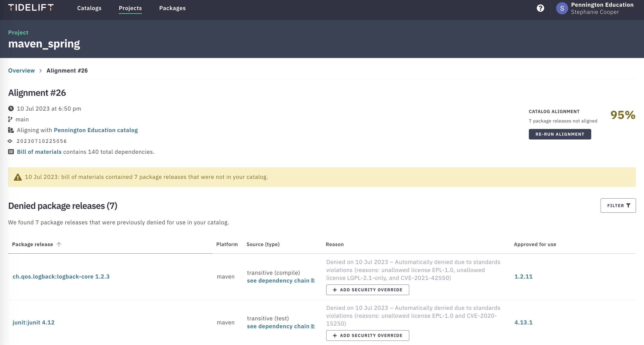
Task: Click the breadcrumb chevron after Overview
Action: click(40, 71)
